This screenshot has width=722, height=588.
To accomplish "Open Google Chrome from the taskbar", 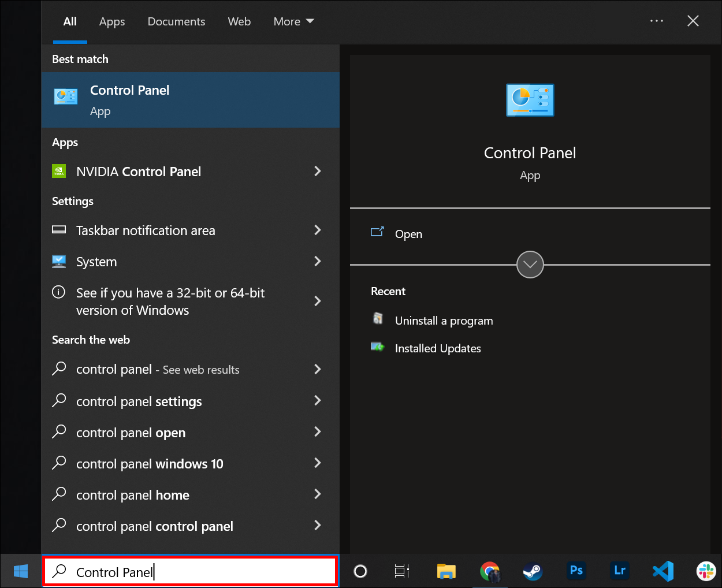I will click(x=490, y=571).
